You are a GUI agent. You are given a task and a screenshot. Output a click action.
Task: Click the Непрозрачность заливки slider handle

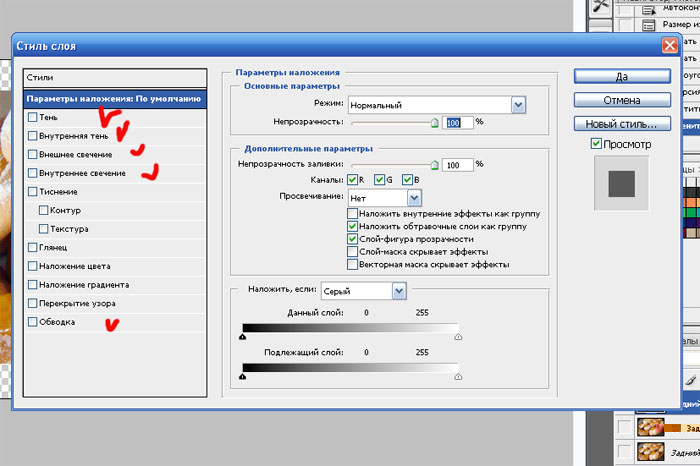(434, 164)
